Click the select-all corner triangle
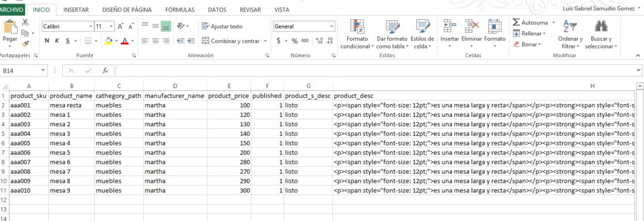Image resolution: width=644 pixels, height=221 pixels. point(5,86)
